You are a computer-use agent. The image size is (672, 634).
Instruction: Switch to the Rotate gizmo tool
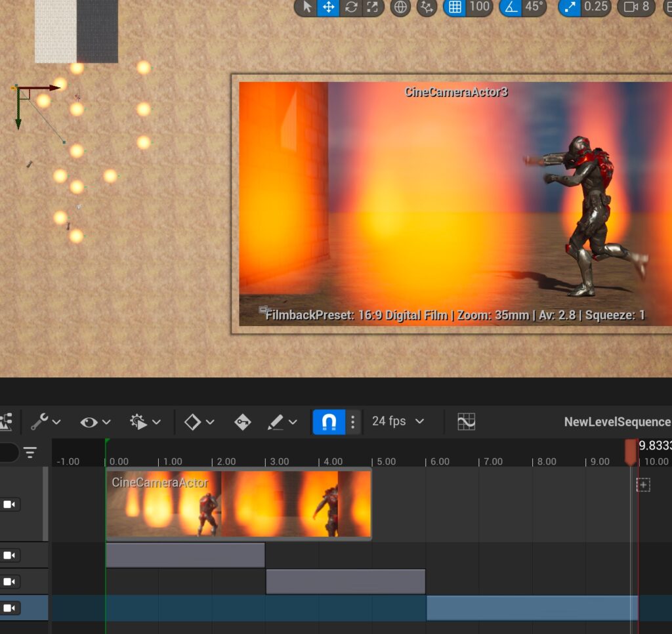350,7
